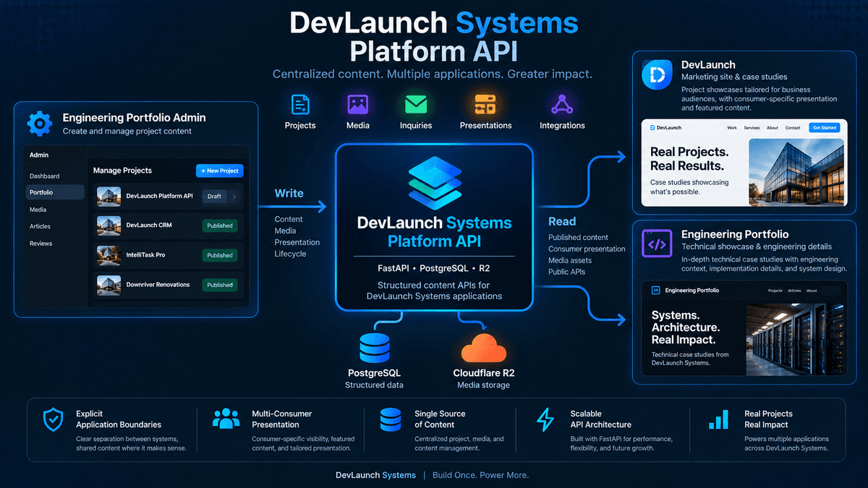Click Published badge for Downriver Renovations

[x=220, y=285]
